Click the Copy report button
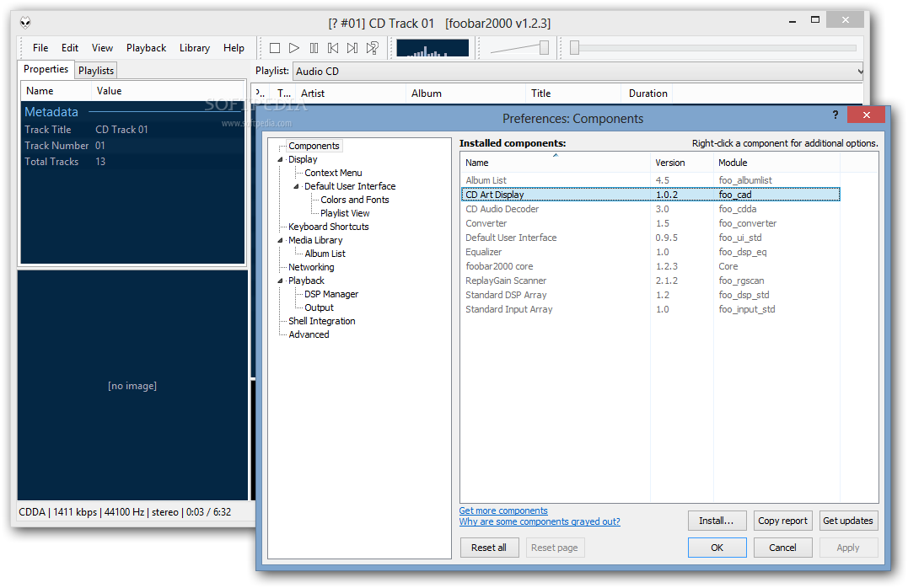Screen dimensions: 908x588 pos(783,521)
